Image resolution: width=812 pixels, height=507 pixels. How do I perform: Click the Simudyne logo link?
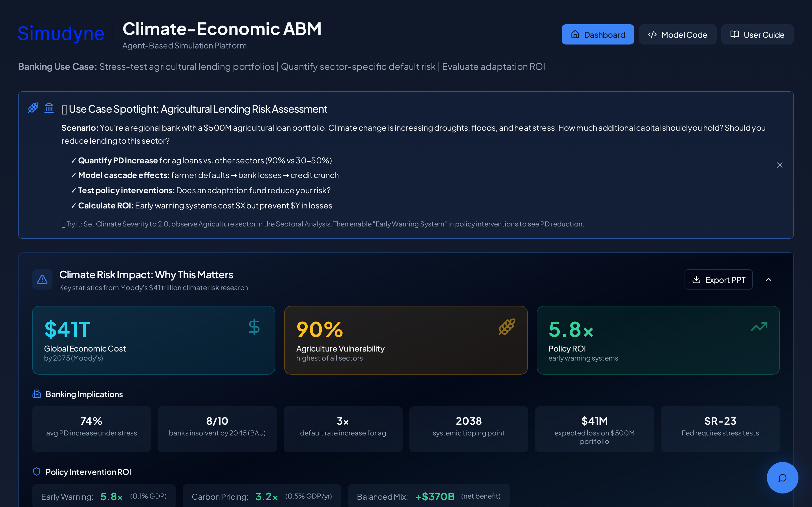[x=61, y=34]
